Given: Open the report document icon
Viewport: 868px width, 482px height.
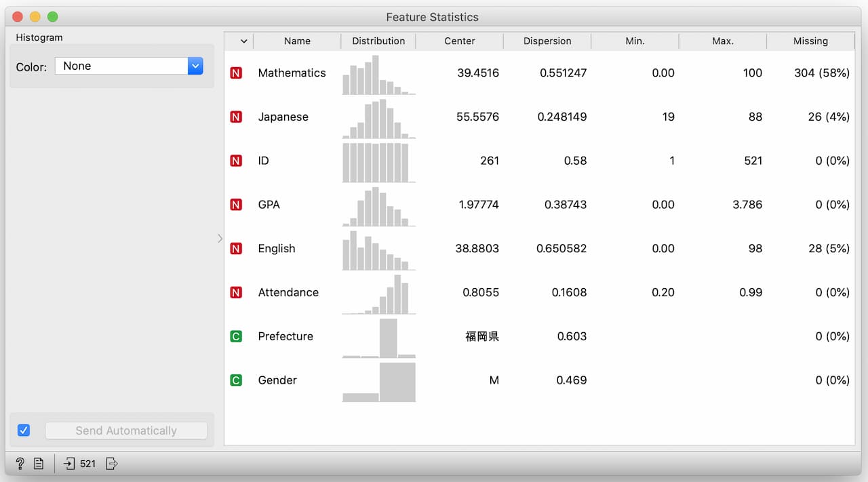Looking at the screenshot, I should [x=39, y=464].
